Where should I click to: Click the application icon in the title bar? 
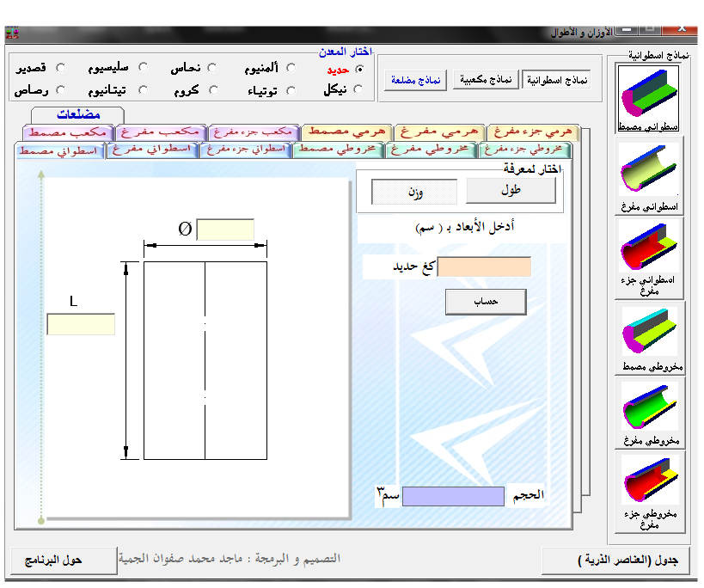(12, 33)
